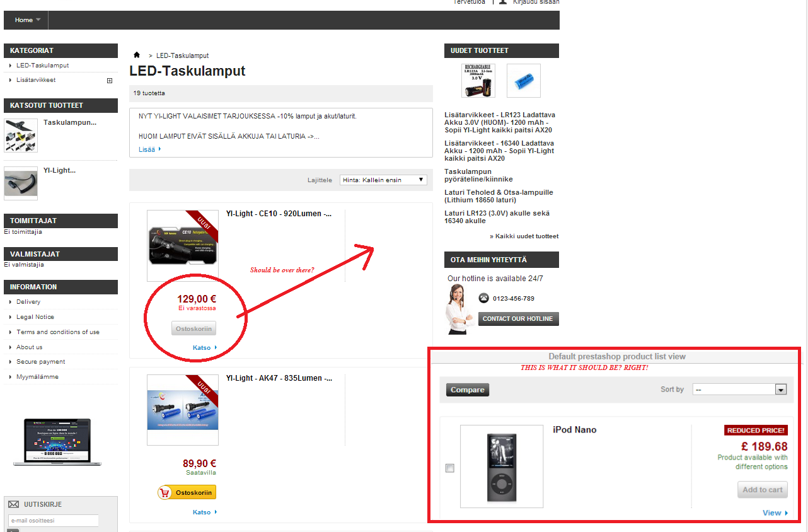
Task: Click the home breadcrumb icon
Action: tap(137, 55)
